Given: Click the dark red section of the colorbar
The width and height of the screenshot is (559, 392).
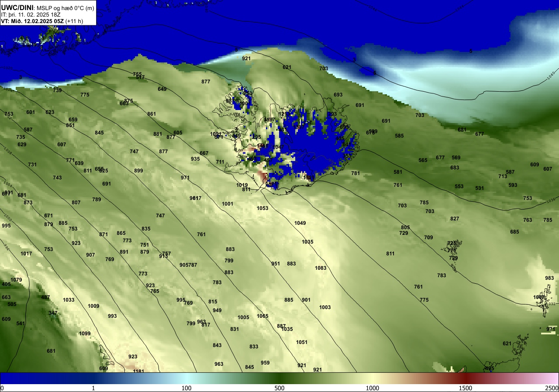Looking at the screenshot, I should click(x=466, y=378).
